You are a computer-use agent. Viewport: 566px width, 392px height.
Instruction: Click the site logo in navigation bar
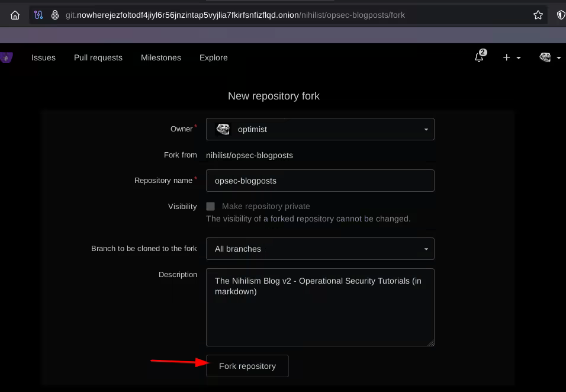click(x=6, y=57)
